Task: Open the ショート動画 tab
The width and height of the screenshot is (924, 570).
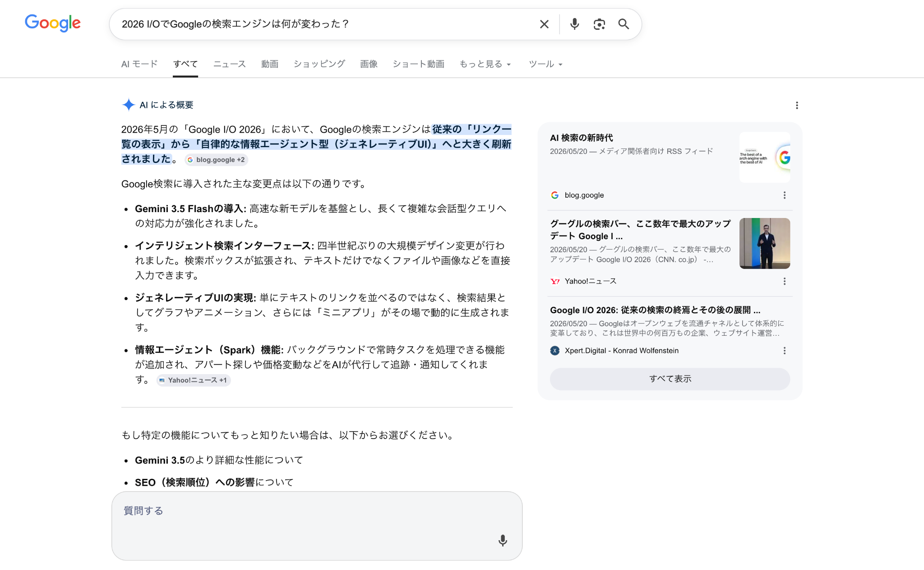Action: pyautogui.click(x=419, y=64)
